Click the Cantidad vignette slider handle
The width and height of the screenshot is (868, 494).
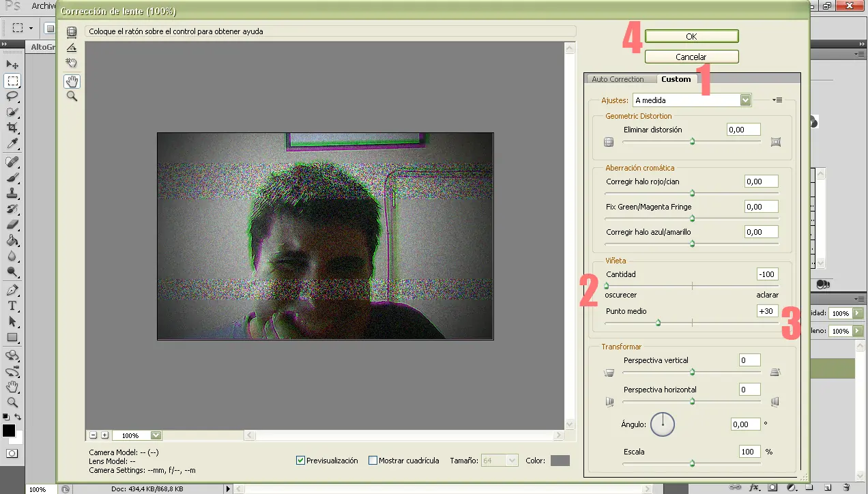[606, 287]
